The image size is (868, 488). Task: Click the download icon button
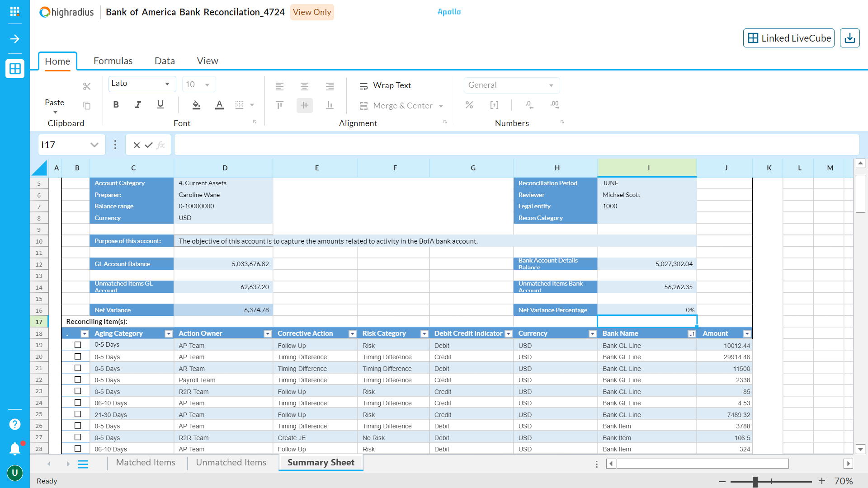tap(849, 38)
